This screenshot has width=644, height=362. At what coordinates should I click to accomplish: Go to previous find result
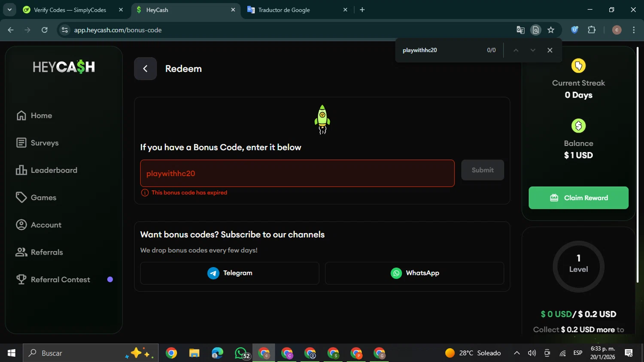click(516, 50)
